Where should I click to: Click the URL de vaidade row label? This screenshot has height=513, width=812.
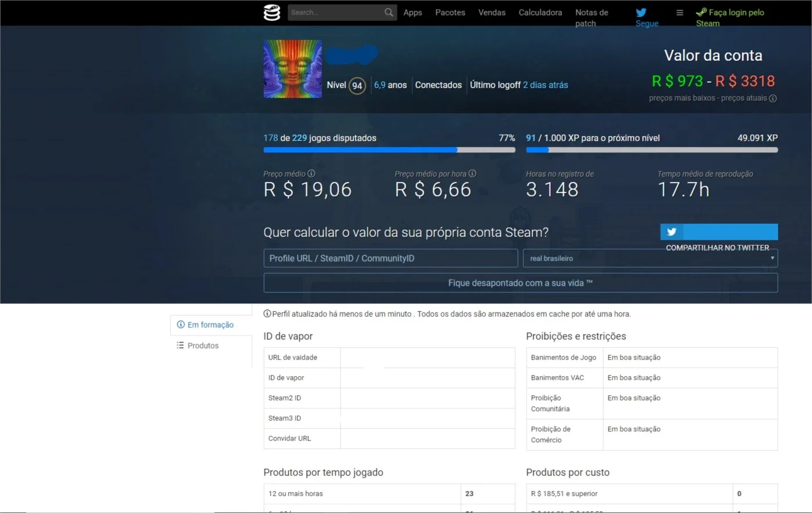[293, 358]
